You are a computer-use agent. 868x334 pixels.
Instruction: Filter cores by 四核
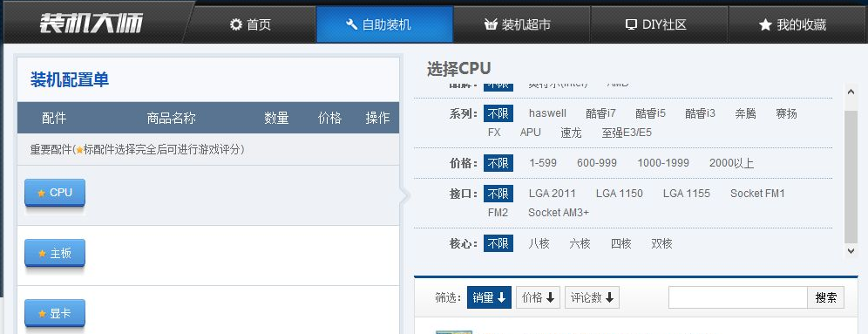(x=620, y=243)
